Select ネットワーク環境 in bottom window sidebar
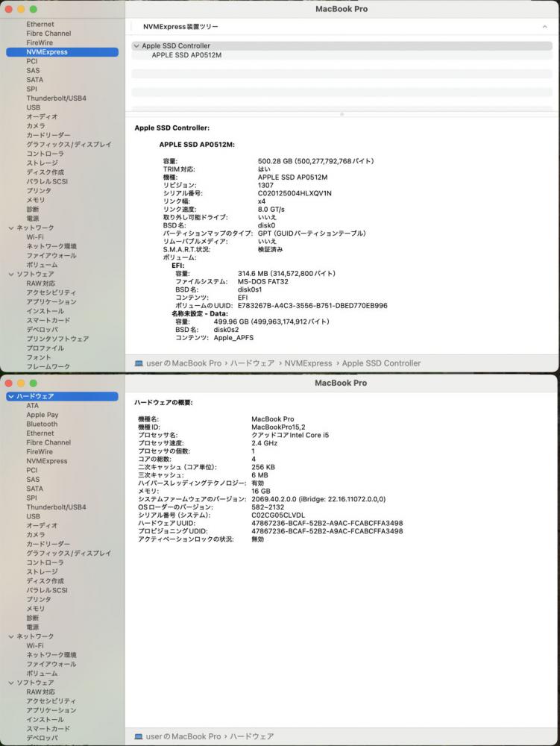This screenshot has width=560, height=746. 51,655
